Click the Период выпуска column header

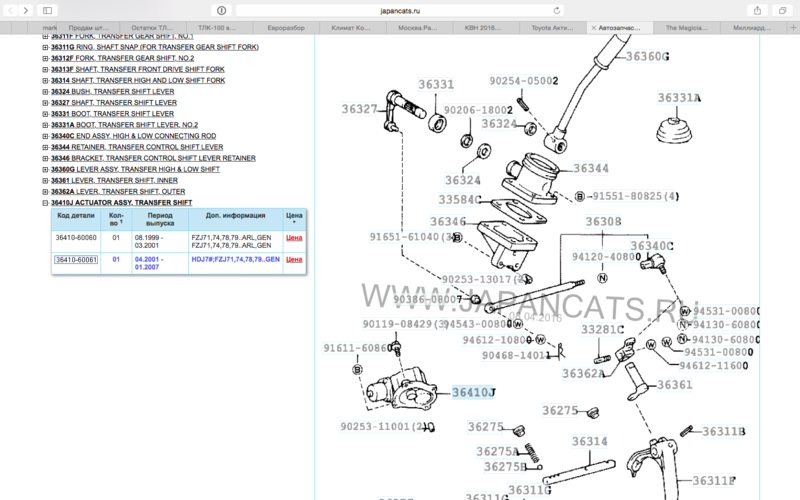pos(160,219)
